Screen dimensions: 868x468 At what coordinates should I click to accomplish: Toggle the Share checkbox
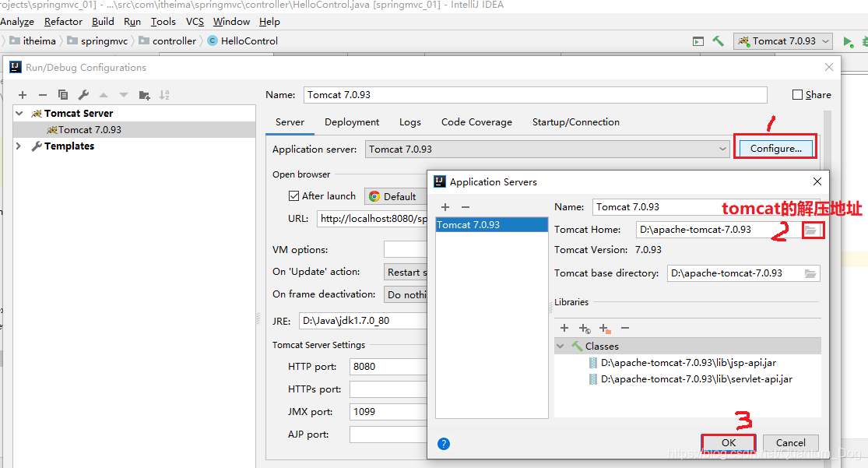(x=797, y=95)
